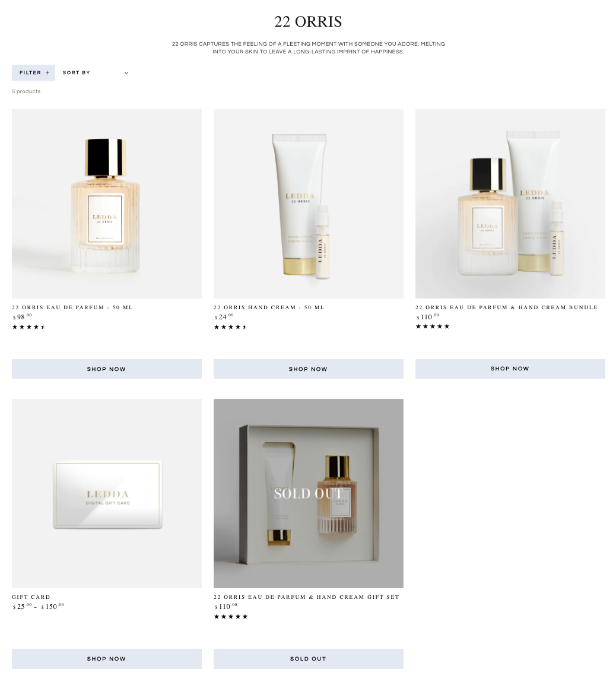
Task: Click the star rating under Eau de Parfum
Action: coord(28,327)
